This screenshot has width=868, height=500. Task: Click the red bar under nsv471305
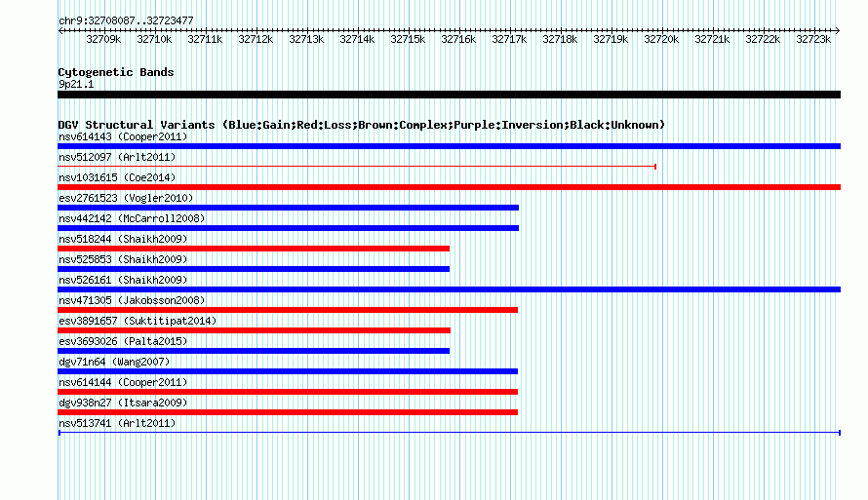288,310
